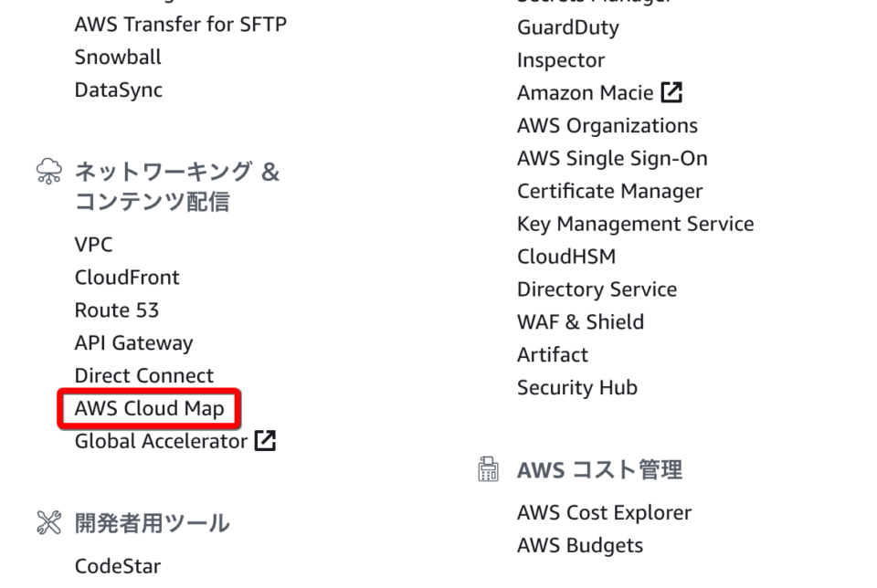Click the networking & content delivery cloud icon

click(x=48, y=170)
